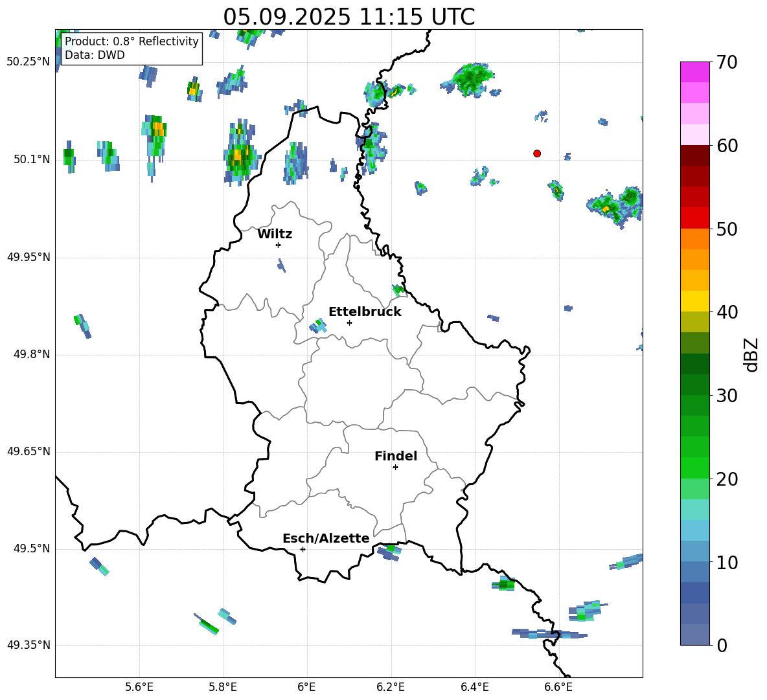This screenshot has height=700, width=767.
Task: Click the bottom gray-blue 0 dBZ colorbar segment
Action: click(695, 635)
